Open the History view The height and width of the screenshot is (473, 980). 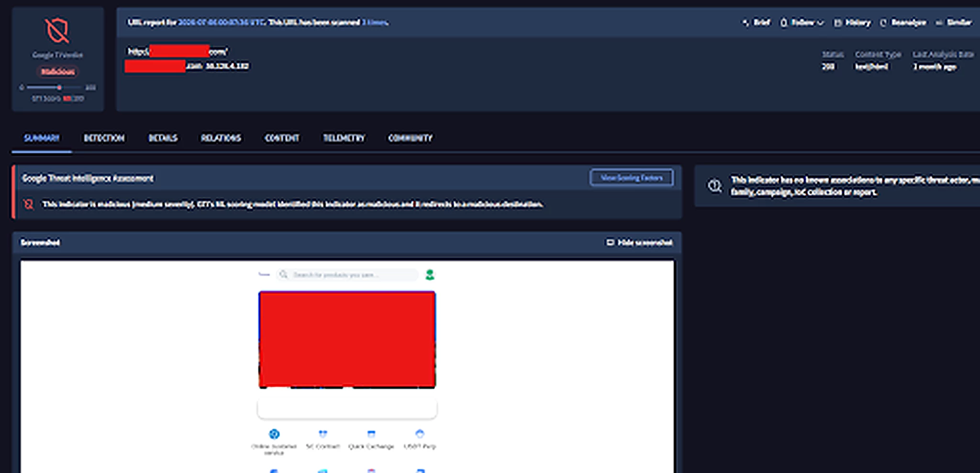pyautogui.click(x=852, y=23)
